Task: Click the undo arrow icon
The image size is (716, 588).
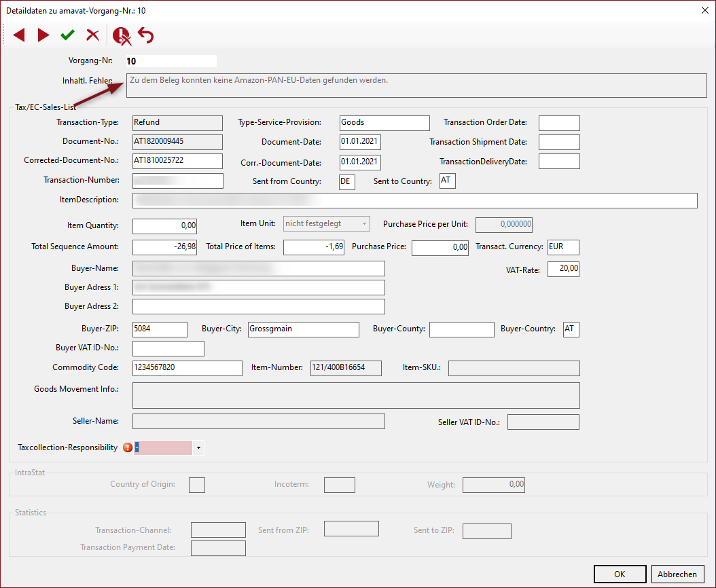Action: (146, 35)
